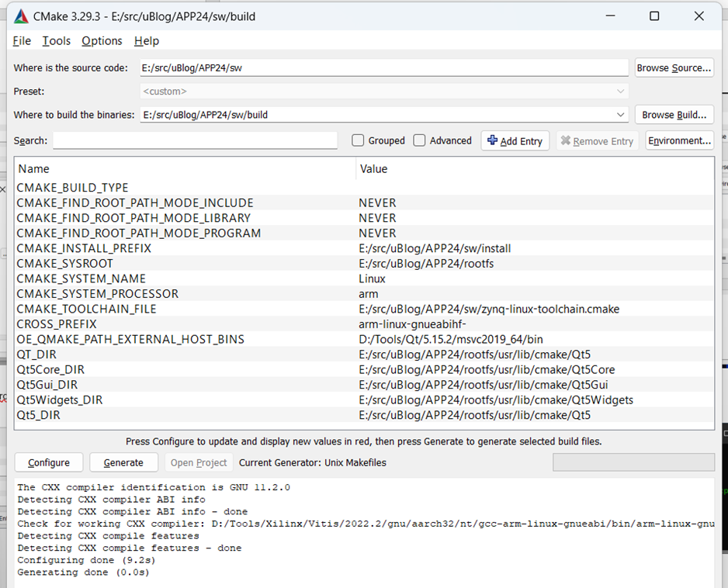Viewport: 728px width, 588px height.
Task: Click NEVER value of MODE_INCLUDE row
Action: tap(377, 202)
